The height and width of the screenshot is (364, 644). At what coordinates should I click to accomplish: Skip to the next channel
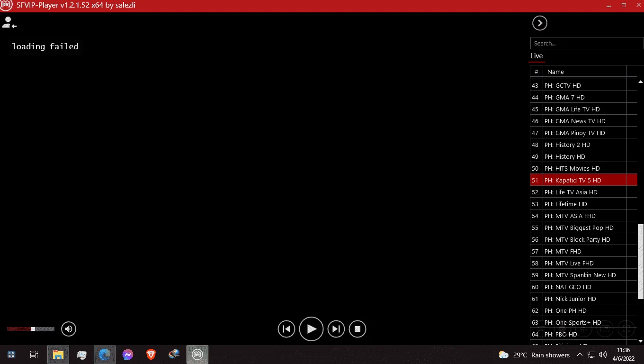point(336,329)
